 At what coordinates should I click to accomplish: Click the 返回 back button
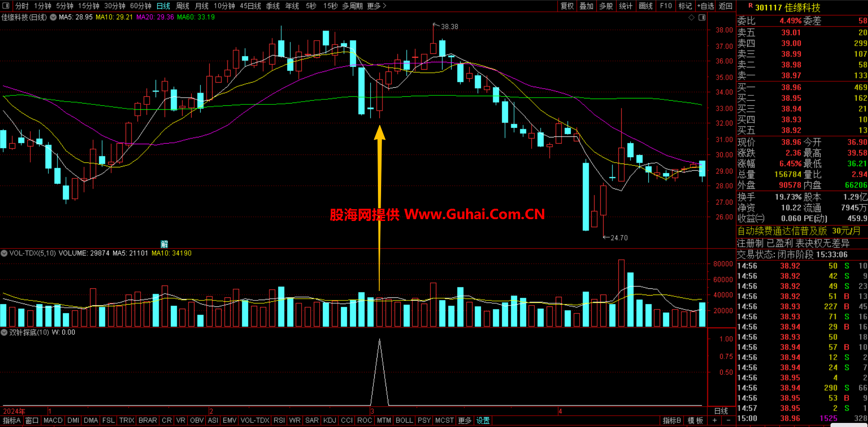[726, 6]
